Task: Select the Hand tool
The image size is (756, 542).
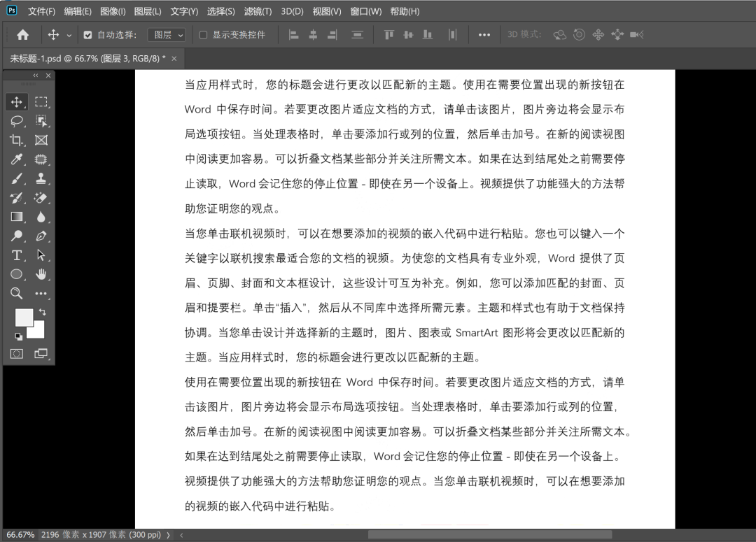Action: click(x=41, y=274)
